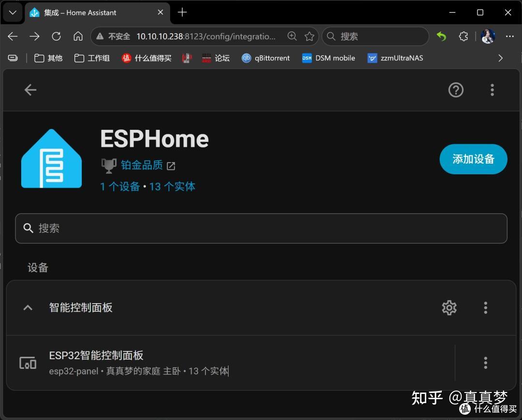Screen dimensions: 522x420
Task: Click the 不安全 security warning
Action: click(113, 36)
